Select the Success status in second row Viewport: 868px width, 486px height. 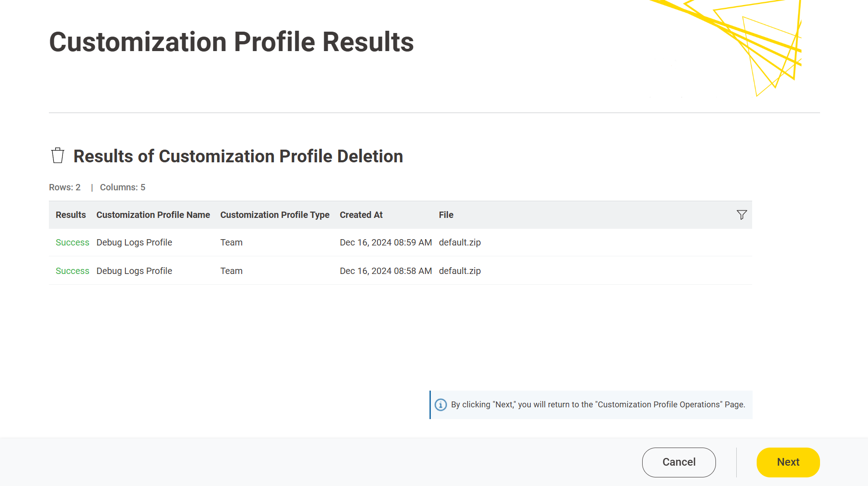[72, 271]
